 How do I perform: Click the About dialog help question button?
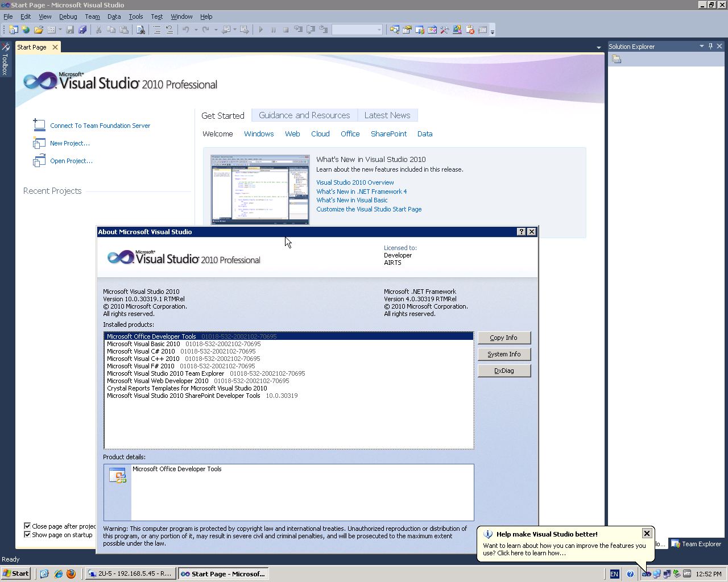pyautogui.click(x=522, y=232)
